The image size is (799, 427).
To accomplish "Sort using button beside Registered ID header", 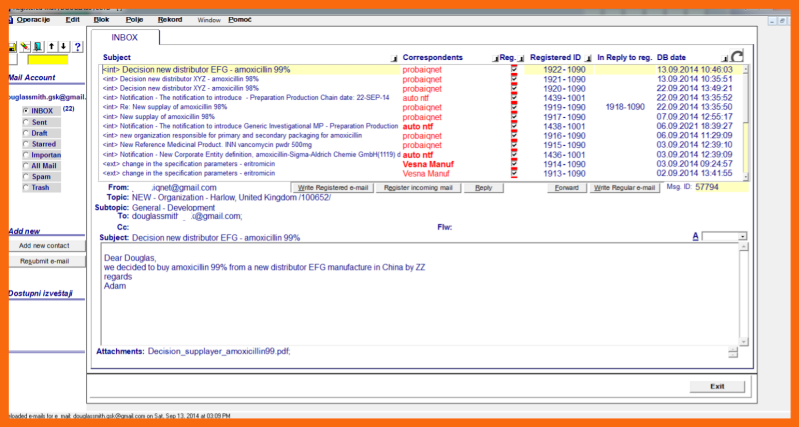I will pos(588,59).
